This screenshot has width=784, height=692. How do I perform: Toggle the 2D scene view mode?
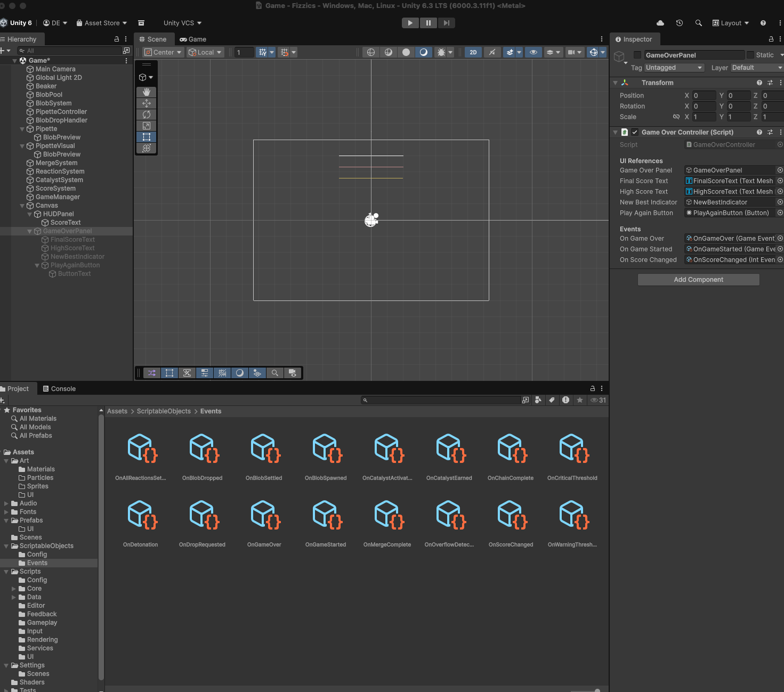click(473, 52)
